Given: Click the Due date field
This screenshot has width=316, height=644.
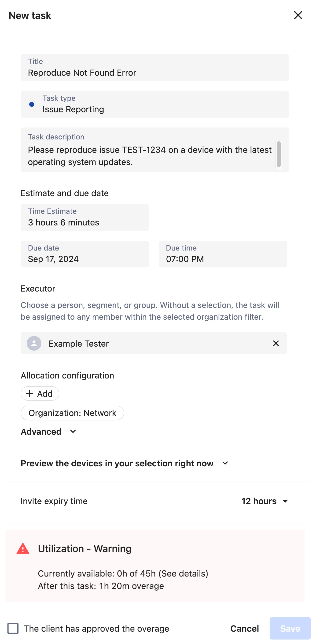Looking at the screenshot, I should pyautogui.click(x=85, y=254).
